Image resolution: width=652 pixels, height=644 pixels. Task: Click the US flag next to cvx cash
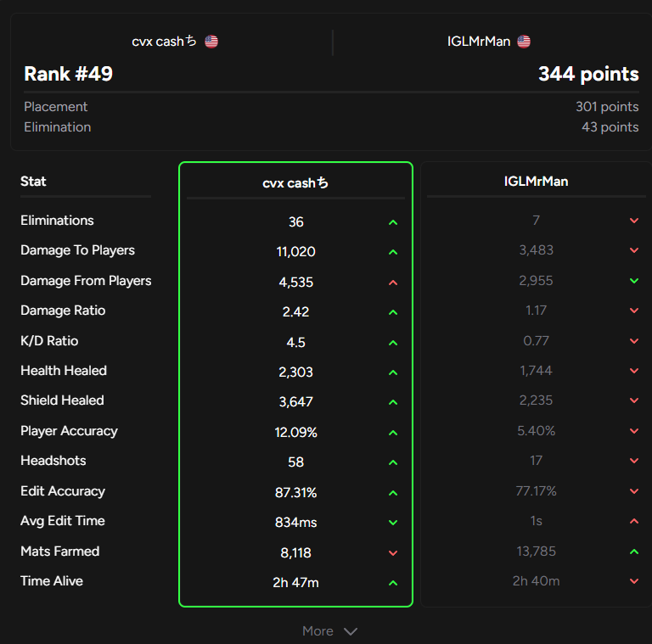[211, 42]
